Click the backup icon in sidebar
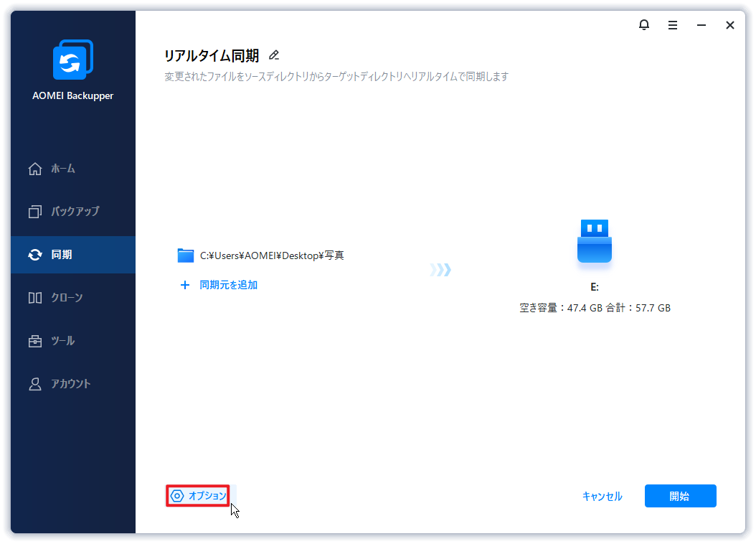The image size is (756, 544). [x=34, y=212]
